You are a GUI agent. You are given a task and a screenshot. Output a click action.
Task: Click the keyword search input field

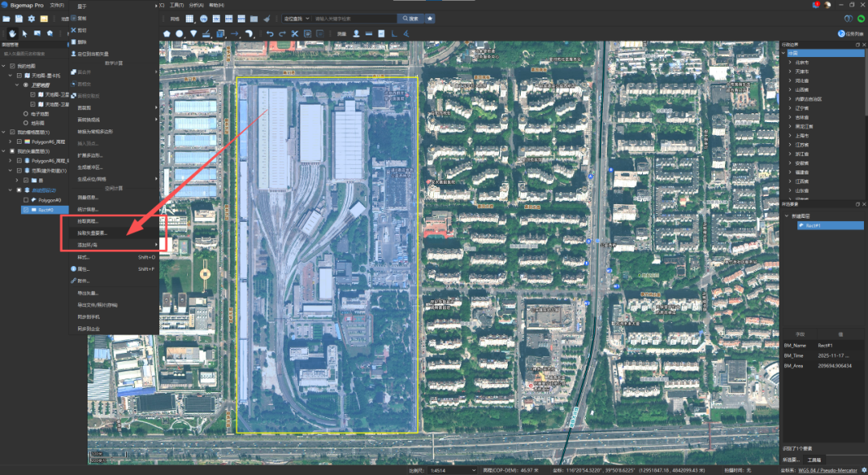coord(354,18)
